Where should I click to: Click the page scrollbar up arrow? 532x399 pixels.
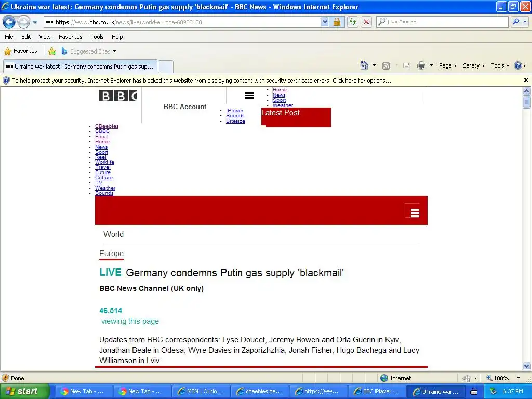coord(527,91)
